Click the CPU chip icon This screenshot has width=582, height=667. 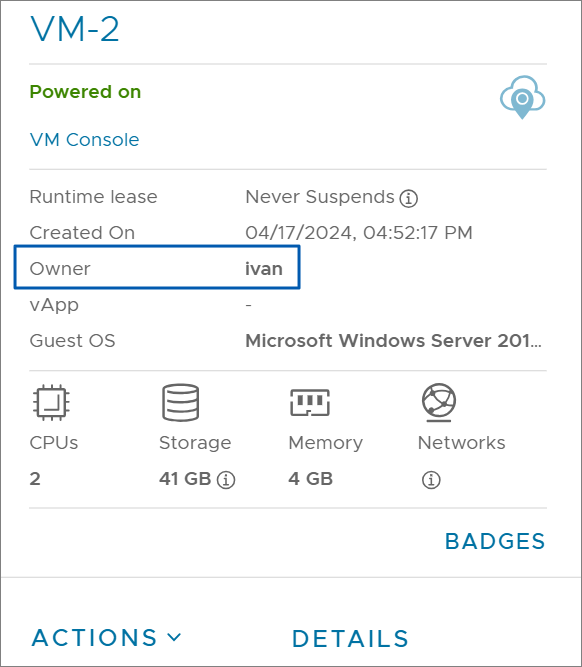tap(51, 402)
